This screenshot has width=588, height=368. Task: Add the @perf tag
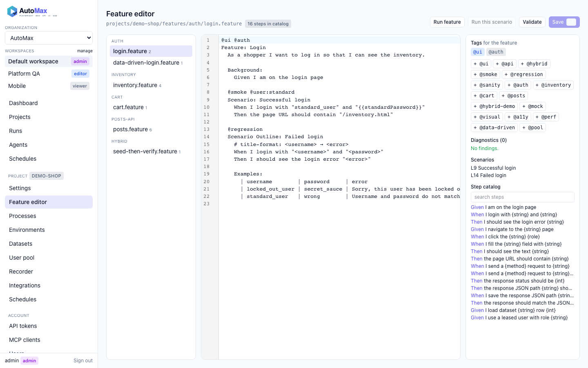coord(546,117)
